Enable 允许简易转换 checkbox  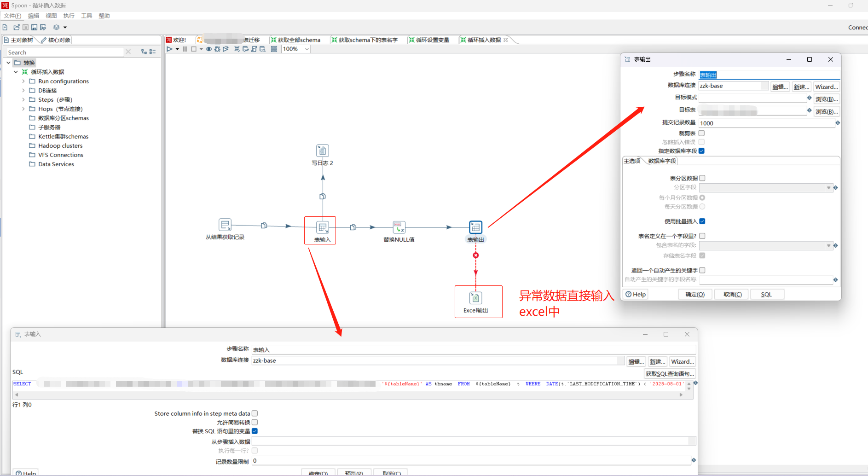click(x=255, y=422)
